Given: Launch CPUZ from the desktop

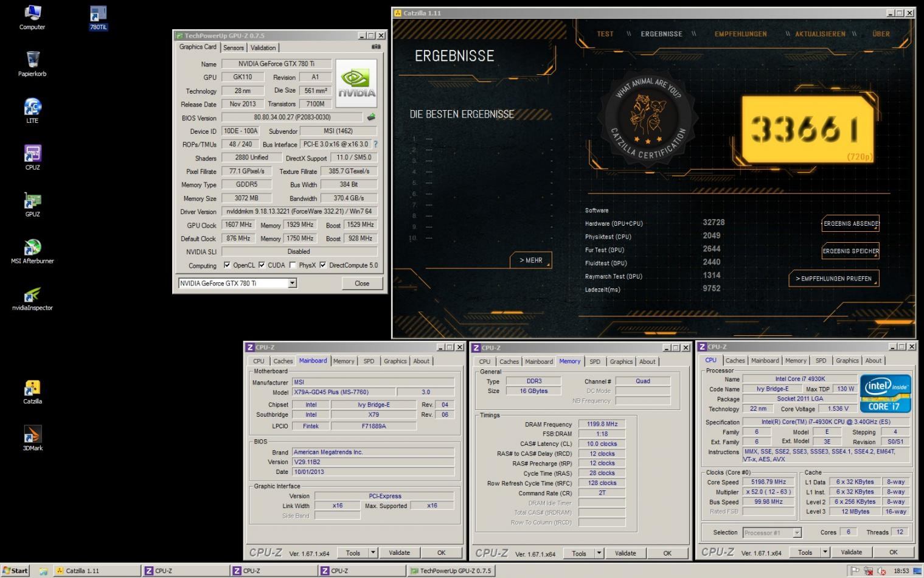Looking at the screenshot, I should pos(32,158).
